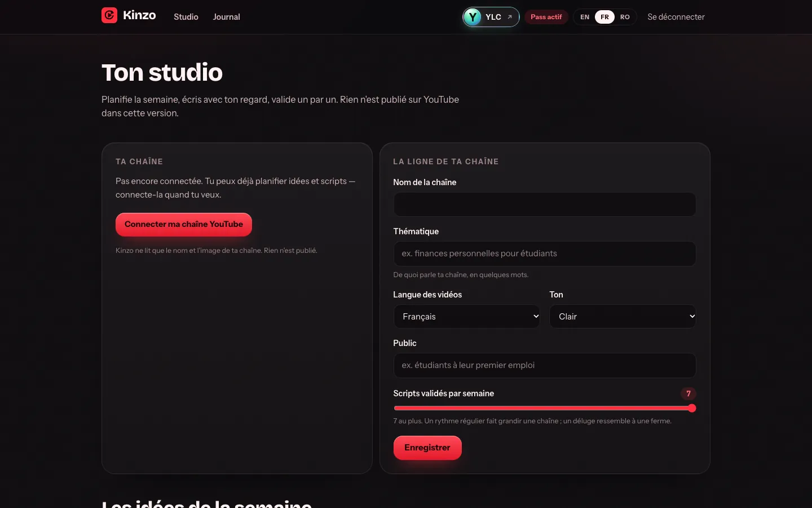This screenshot has height=508, width=812.
Task: Click the Pass actif badge
Action: click(546, 17)
